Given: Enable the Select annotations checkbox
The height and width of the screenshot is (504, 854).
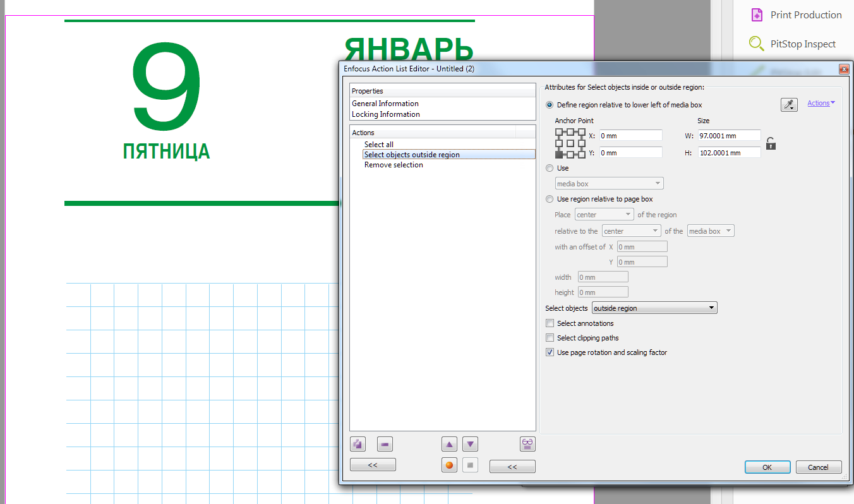Looking at the screenshot, I should pos(550,323).
